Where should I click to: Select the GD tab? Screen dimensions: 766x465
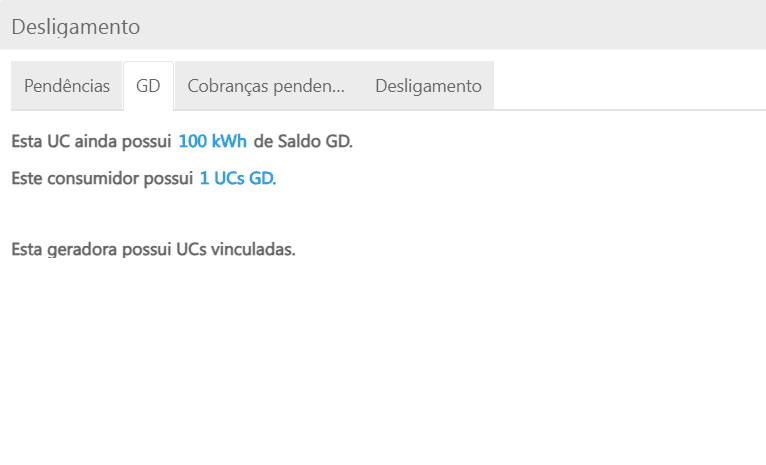pos(148,86)
